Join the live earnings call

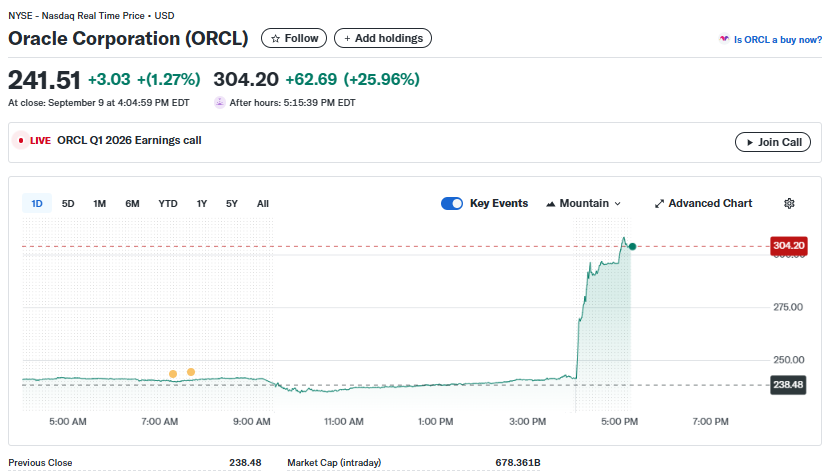[773, 142]
